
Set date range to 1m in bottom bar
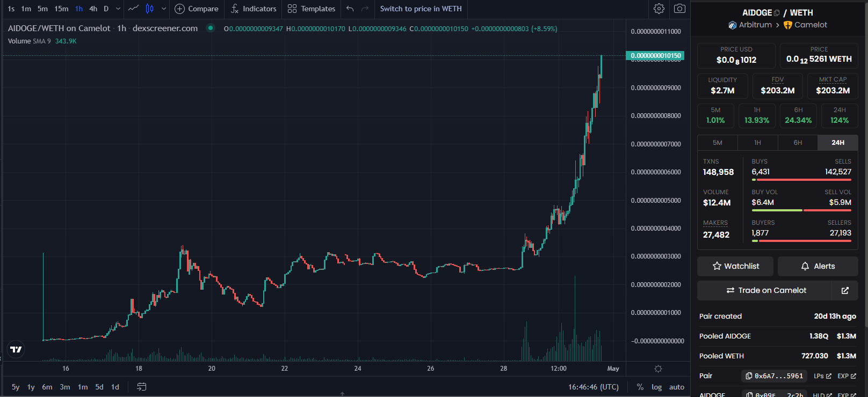click(83, 387)
